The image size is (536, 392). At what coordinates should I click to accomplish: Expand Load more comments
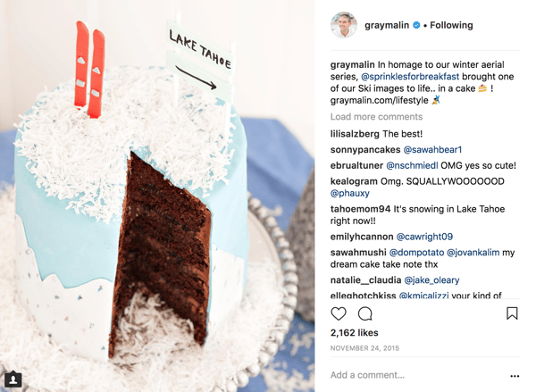[376, 117]
